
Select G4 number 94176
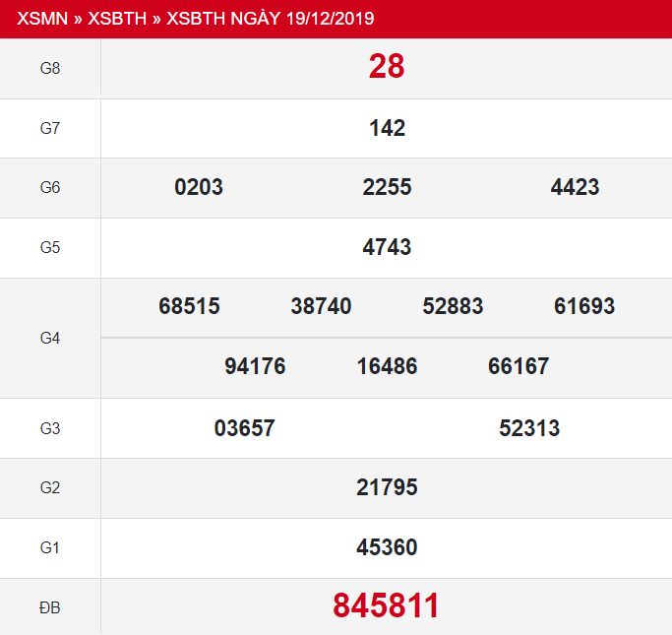click(255, 366)
